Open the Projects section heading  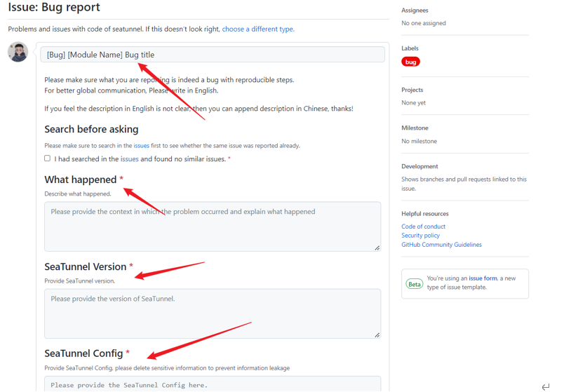pyautogui.click(x=412, y=90)
